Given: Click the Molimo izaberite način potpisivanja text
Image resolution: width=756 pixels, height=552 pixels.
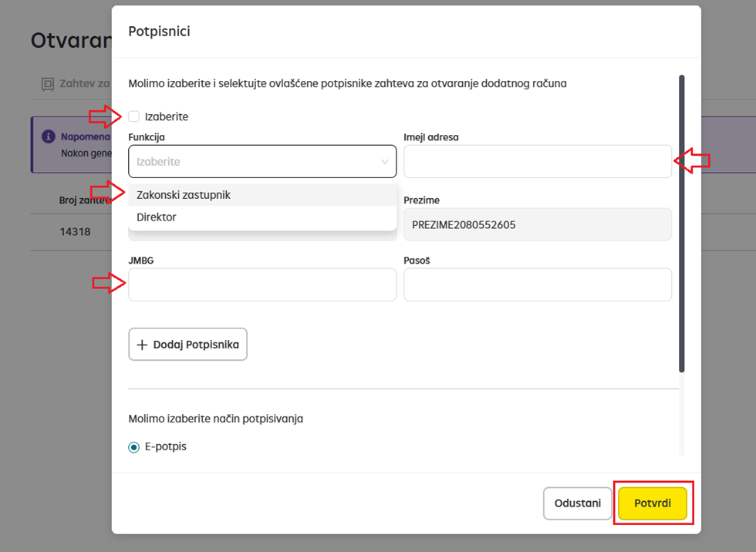Looking at the screenshot, I should [x=215, y=419].
